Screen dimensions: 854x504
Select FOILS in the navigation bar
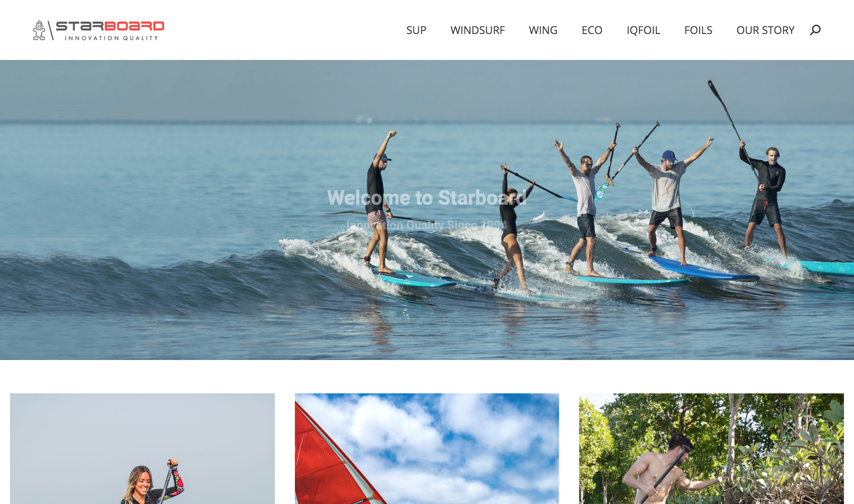point(698,30)
